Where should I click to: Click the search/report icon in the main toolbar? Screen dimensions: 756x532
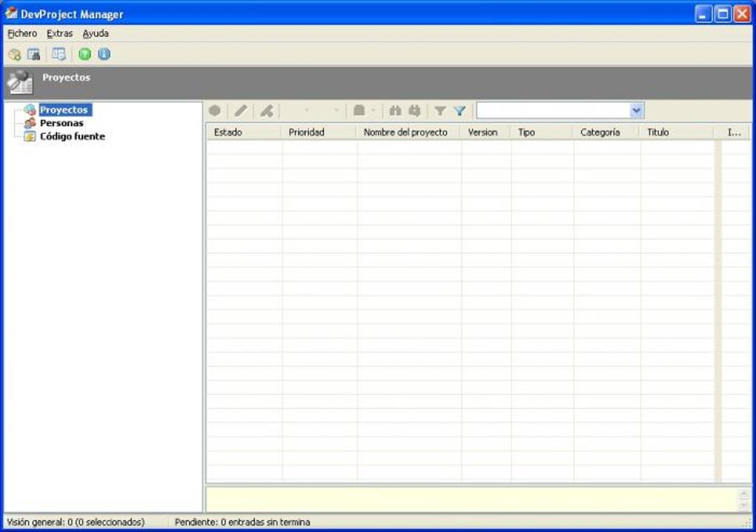tap(34, 53)
